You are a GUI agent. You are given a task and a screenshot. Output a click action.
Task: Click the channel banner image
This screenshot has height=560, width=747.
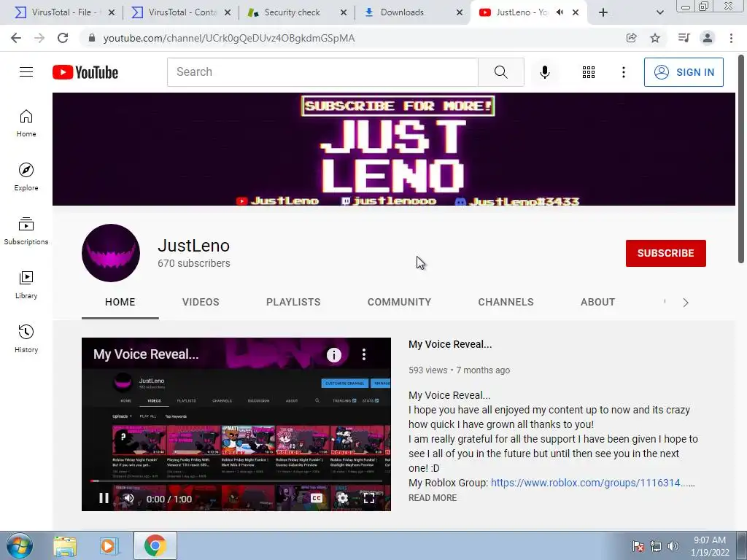coord(393,149)
